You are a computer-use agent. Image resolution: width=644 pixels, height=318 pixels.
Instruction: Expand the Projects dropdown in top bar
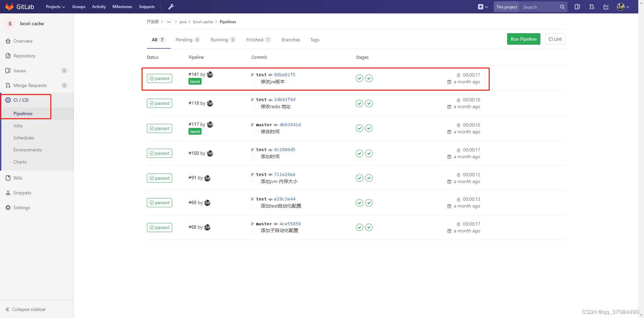(55, 6)
